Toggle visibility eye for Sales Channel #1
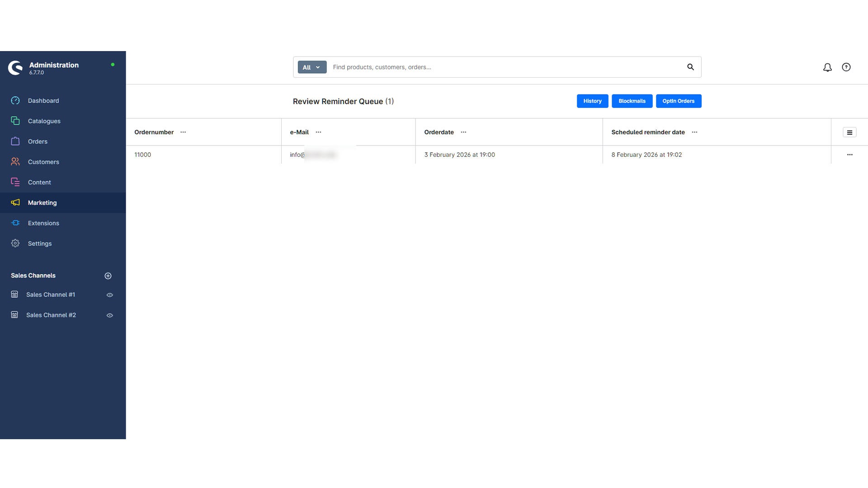Screen dimensions: 868x488 [109, 295]
